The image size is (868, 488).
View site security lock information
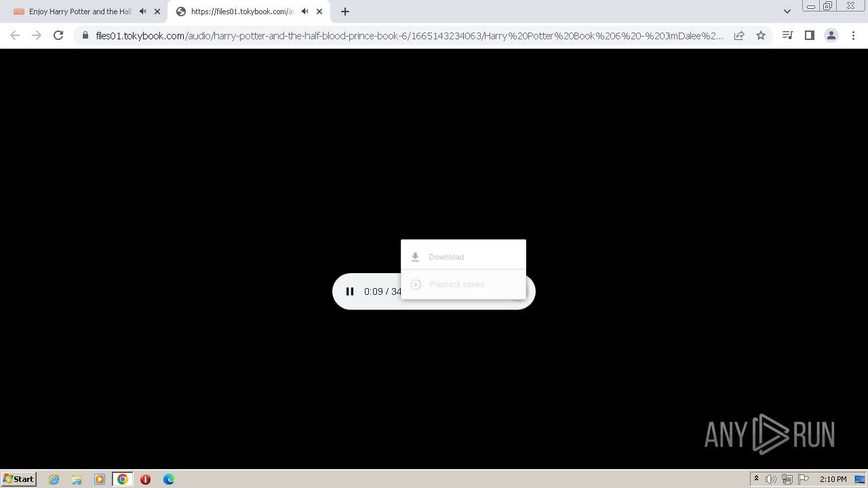click(85, 36)
